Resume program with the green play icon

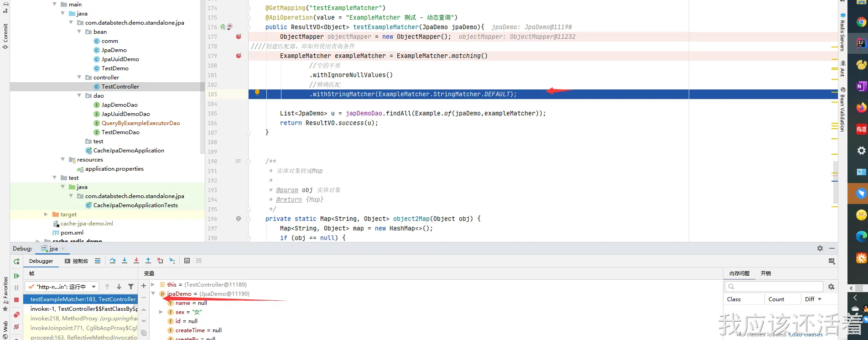[16, 276]
